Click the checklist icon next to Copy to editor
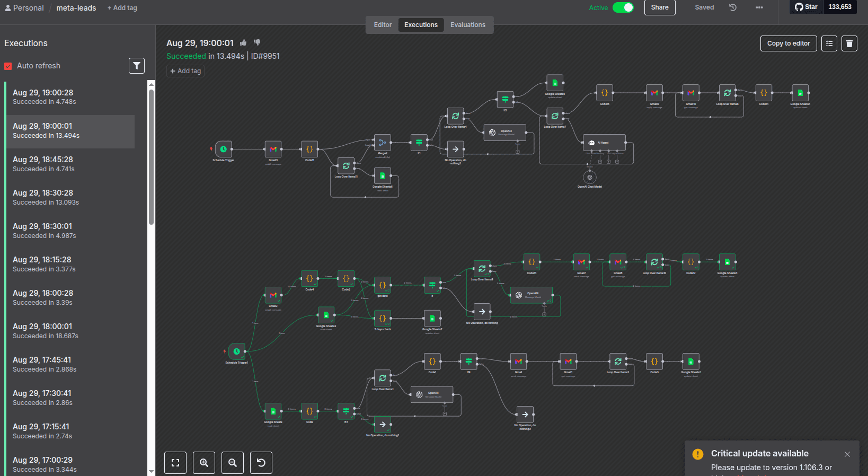 [x=829, y=43]
